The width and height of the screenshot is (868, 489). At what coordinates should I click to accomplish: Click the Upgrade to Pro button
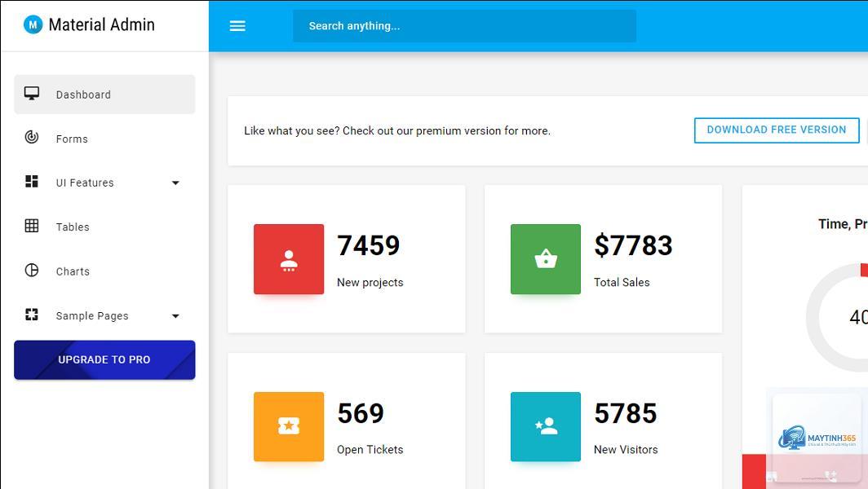point(104,360)
